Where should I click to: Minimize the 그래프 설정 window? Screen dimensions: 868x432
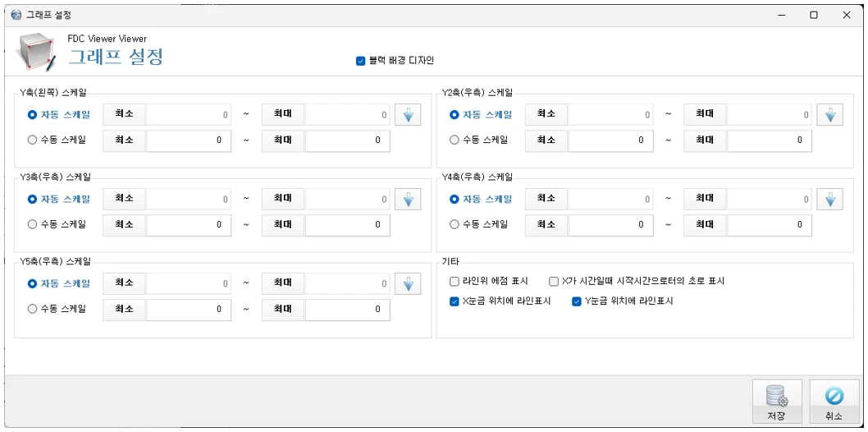781,15
